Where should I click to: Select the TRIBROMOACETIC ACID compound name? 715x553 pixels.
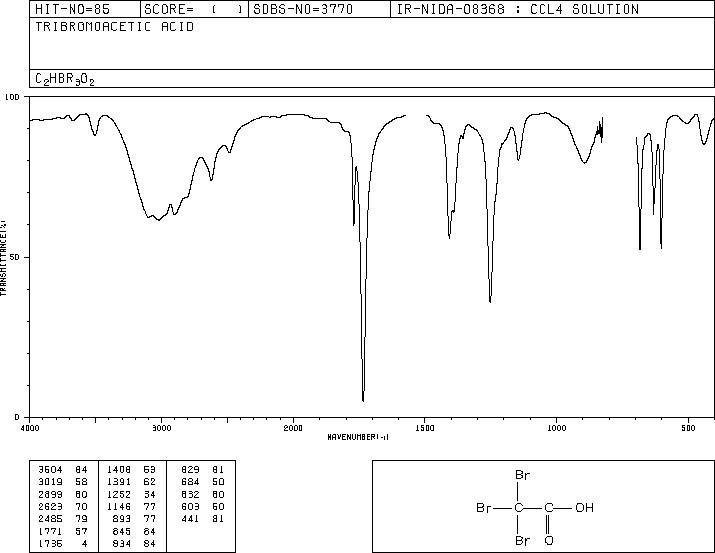point(114,27)
